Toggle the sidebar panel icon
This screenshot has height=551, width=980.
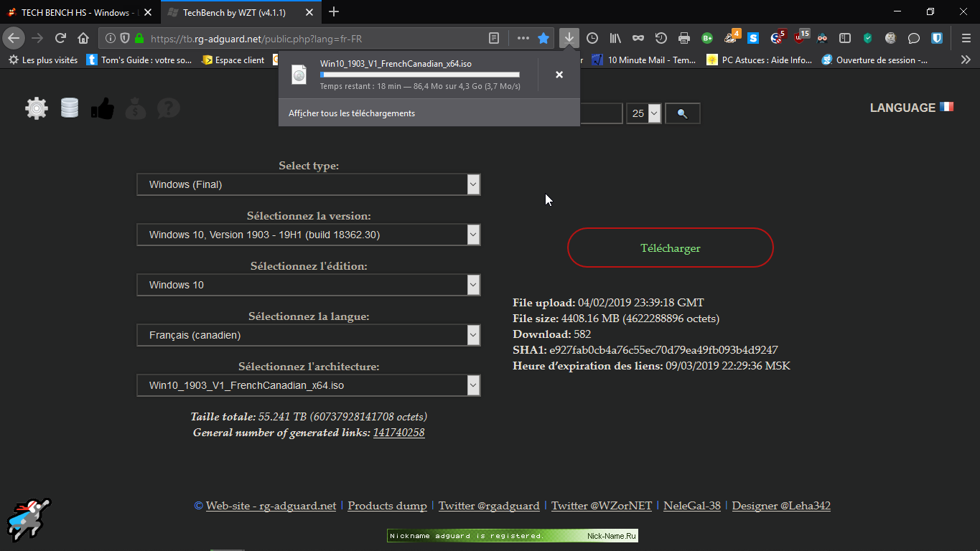845,38
